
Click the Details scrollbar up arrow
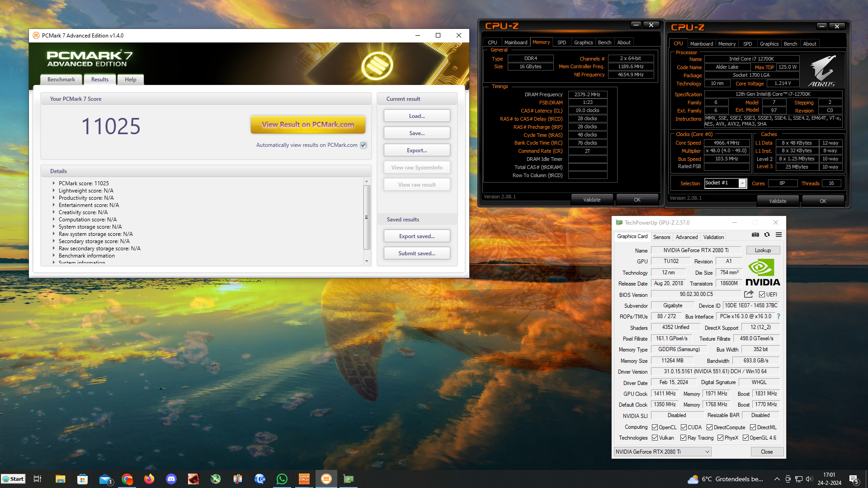367,181
